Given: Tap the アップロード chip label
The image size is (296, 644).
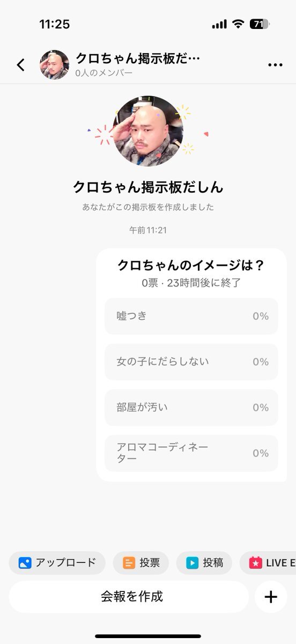Looking at the screenshot, I should pos(66,563).
